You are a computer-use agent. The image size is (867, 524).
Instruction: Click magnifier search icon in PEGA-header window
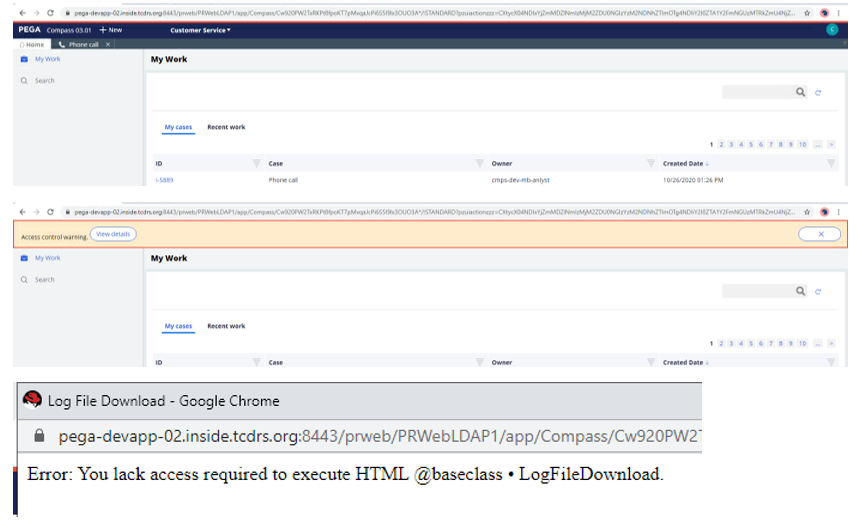click(x=800, y=92)
